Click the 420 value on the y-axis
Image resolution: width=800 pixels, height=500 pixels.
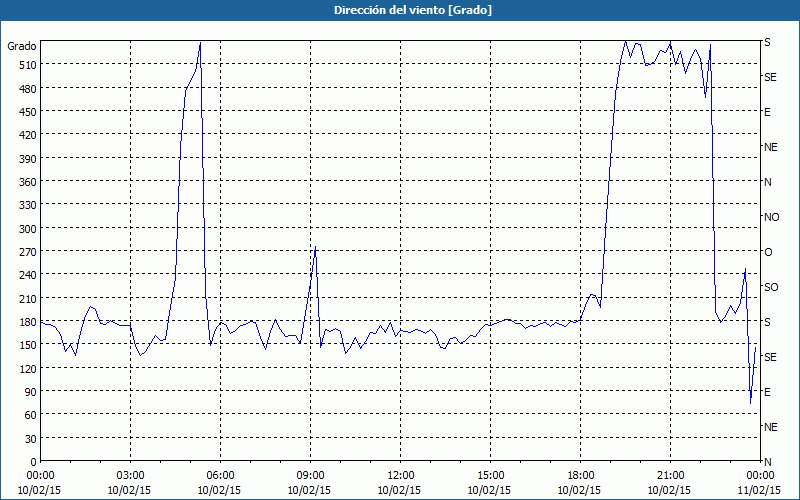pos(28,135)
